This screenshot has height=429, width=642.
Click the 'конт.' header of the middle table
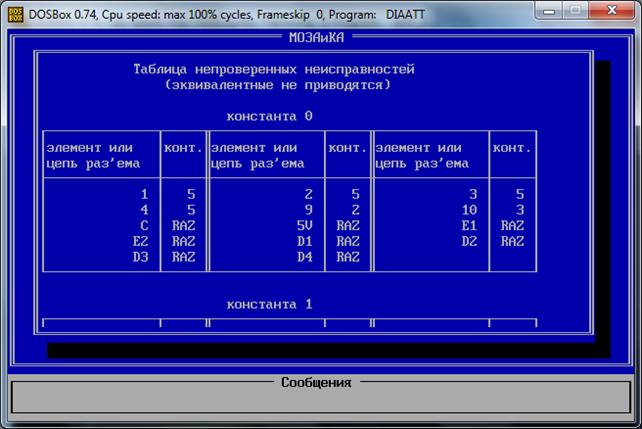pos(348,148)
